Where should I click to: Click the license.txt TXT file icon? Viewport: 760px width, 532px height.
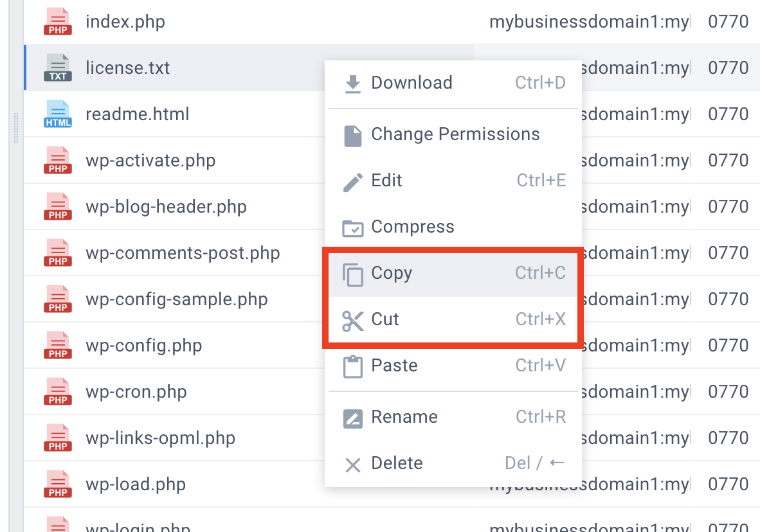click(58, 68)
